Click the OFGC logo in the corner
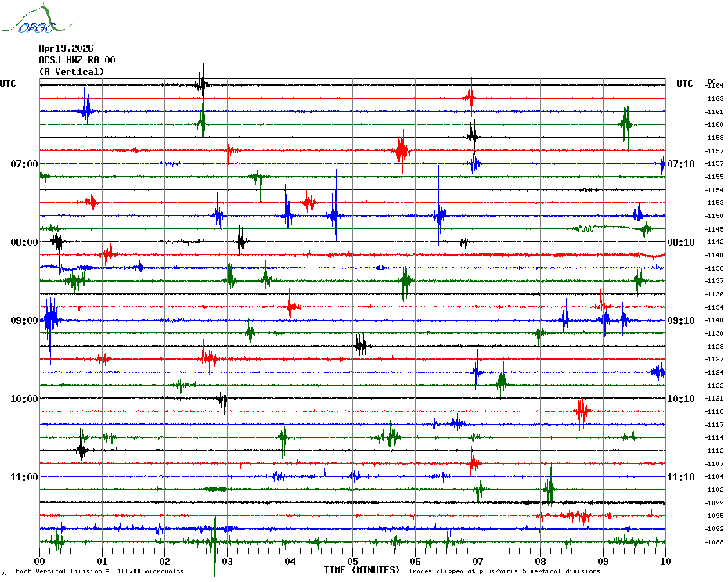The width and height of the screenshot is (728, 582). [x=28, y=21]
